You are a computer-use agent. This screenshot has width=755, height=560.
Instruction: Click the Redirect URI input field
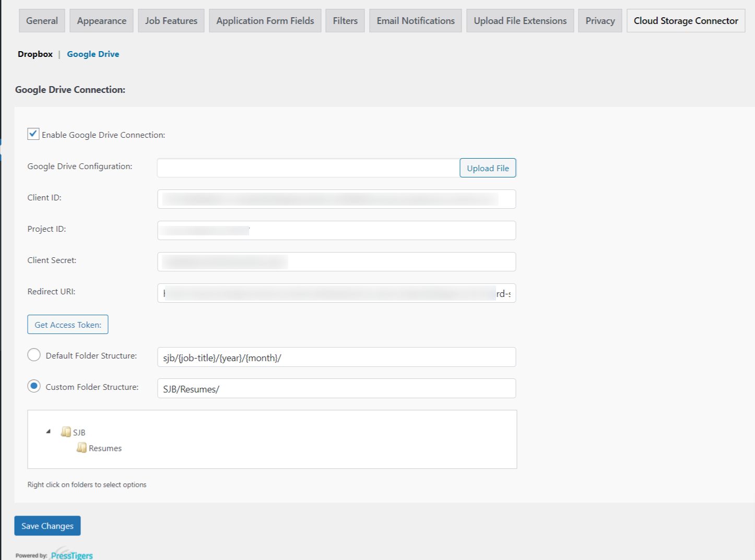[x=336, y=293]
